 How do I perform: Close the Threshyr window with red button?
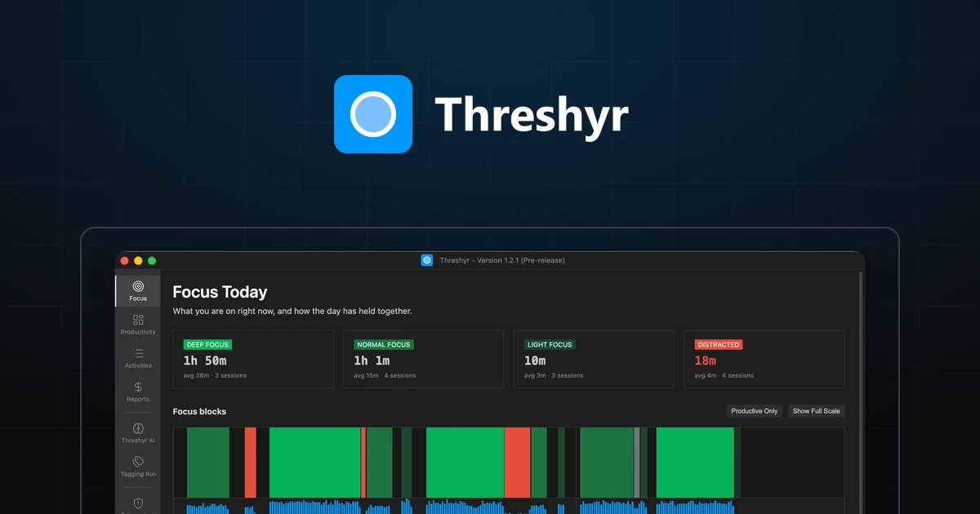tap(125, 260)
